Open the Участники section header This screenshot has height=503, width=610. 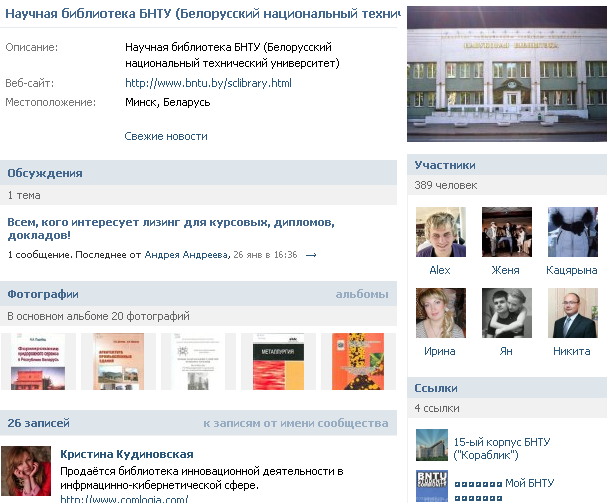pos(507,165)
